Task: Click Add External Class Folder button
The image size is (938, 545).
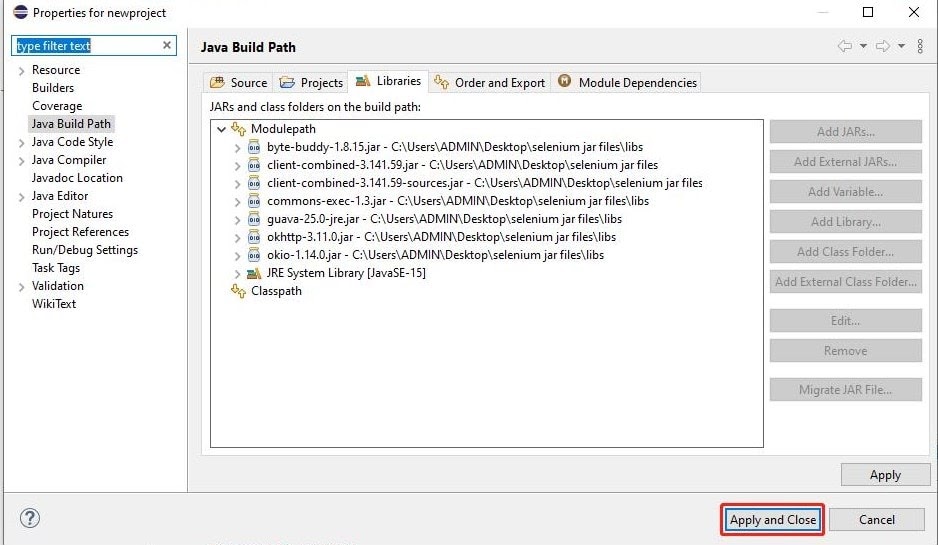Action: 845,282
